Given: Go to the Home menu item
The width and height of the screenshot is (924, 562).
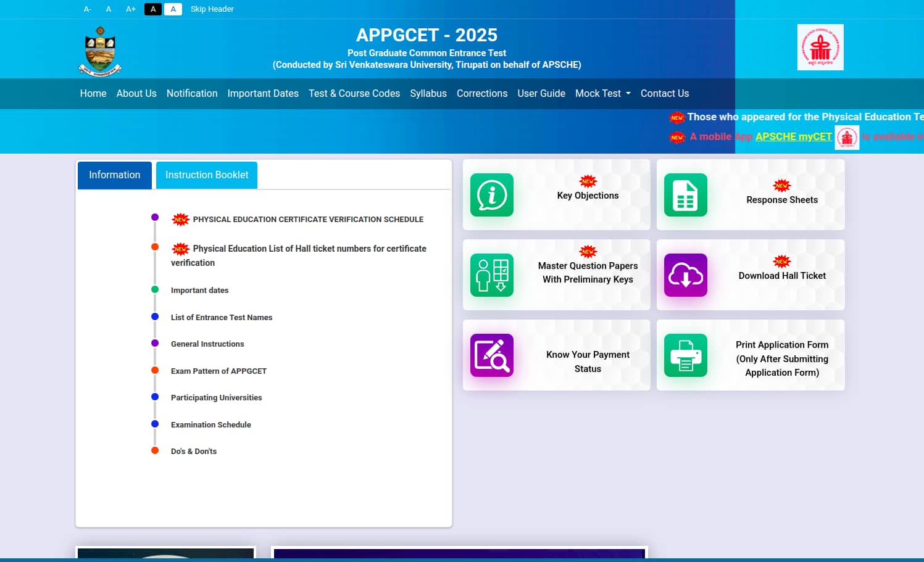Looking at the screenshot, I should tap(93, 94).
